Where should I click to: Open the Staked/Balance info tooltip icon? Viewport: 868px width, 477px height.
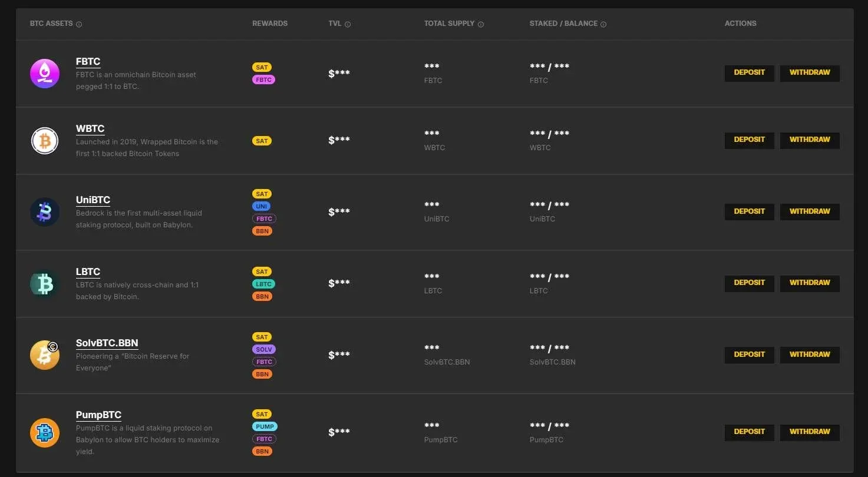[x=603, y=24]
